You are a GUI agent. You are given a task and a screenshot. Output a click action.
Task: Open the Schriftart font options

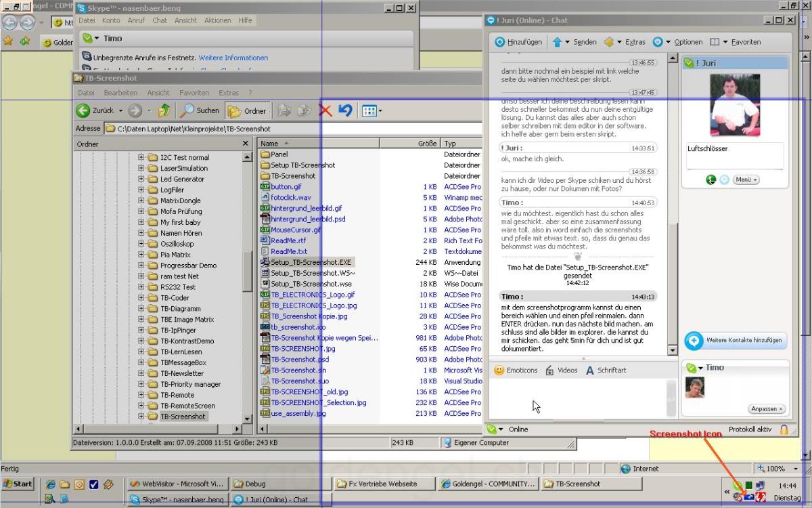tap(606, 371)
